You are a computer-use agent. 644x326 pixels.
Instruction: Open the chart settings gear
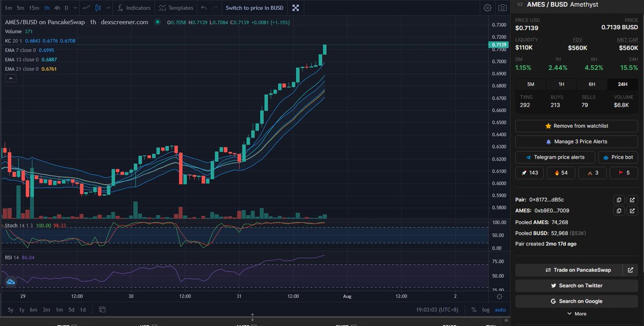pyautogui.click(x=487, y=8)
